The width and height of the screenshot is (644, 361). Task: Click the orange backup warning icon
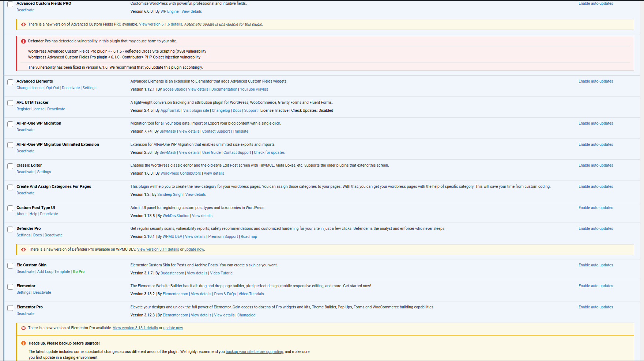(23, 343)
